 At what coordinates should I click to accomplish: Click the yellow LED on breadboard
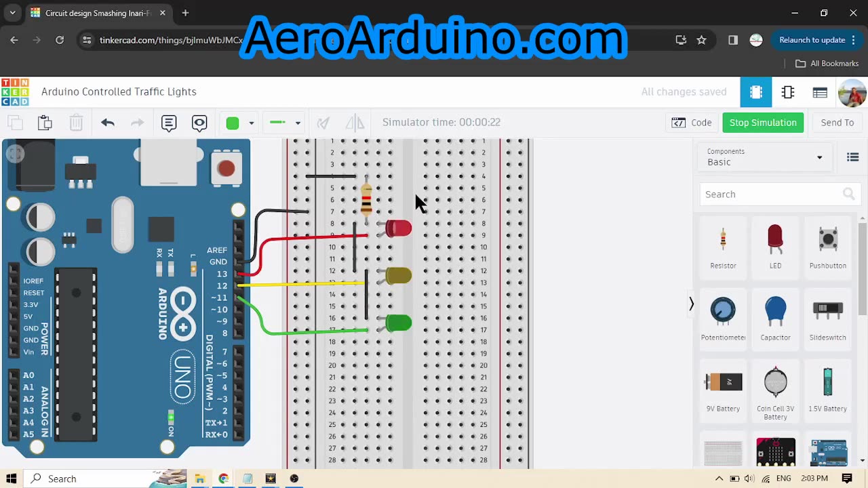(398, 275)
